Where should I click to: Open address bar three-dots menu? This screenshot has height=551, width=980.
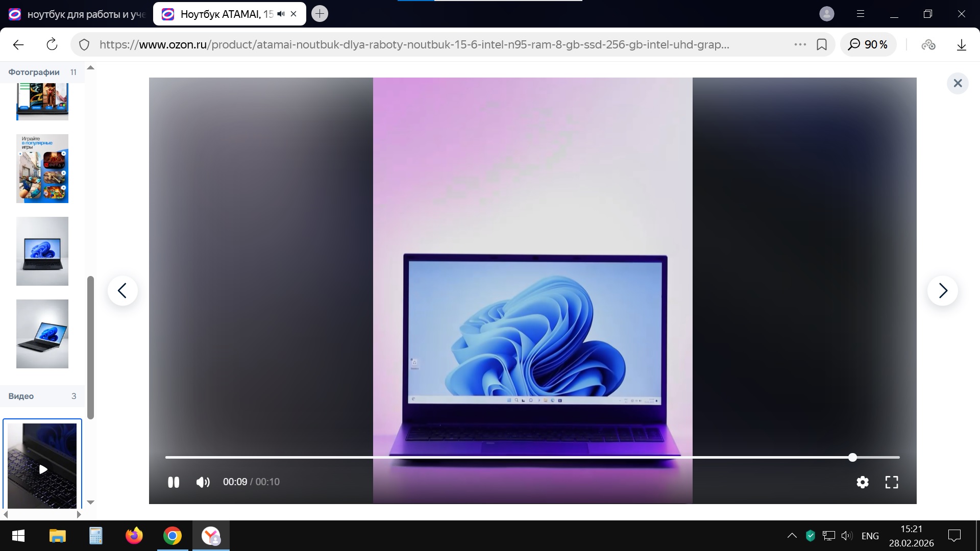point(800,45)
